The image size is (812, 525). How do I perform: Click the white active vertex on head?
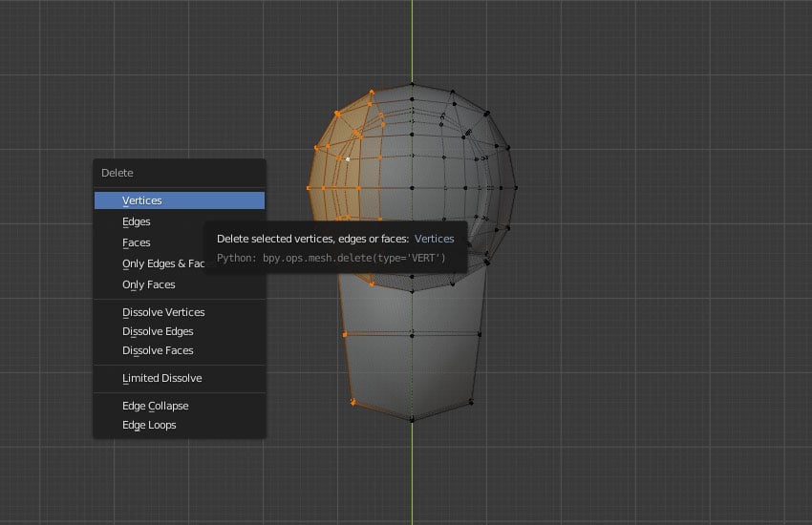[x=349, y=159]
